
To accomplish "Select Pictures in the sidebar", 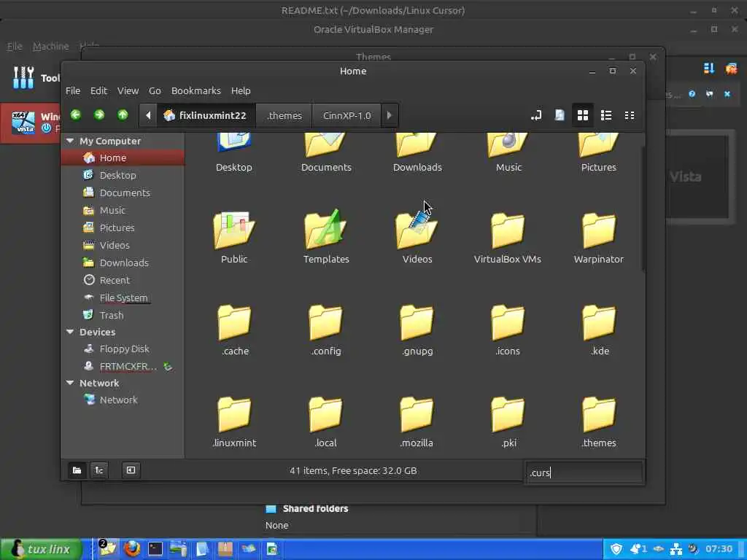I will click(123, 227).
